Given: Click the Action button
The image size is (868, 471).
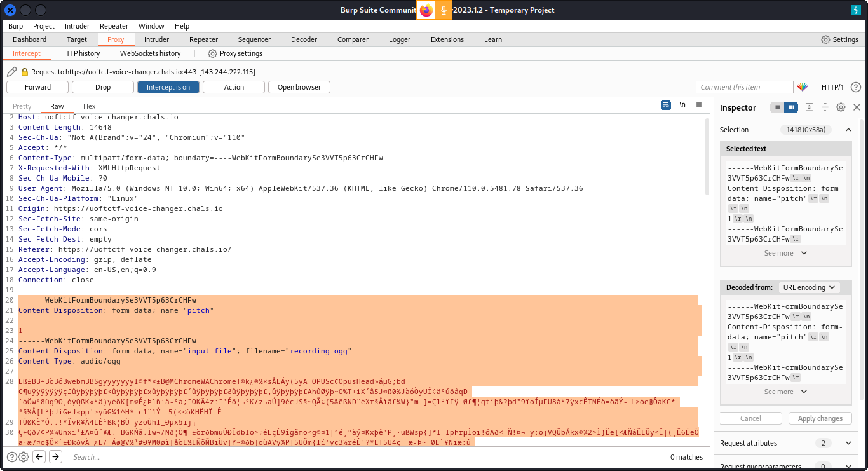Looking at the screenshot, I should (x=234, y=87).
